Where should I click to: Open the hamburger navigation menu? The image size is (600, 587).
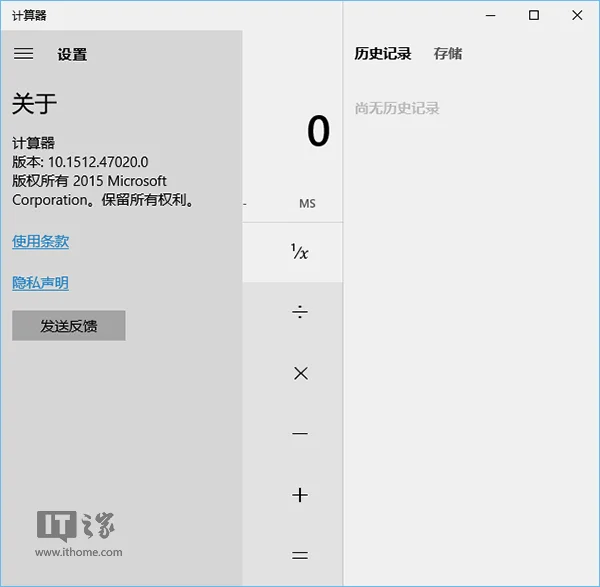pyautogui.click(x=23, y=54)
